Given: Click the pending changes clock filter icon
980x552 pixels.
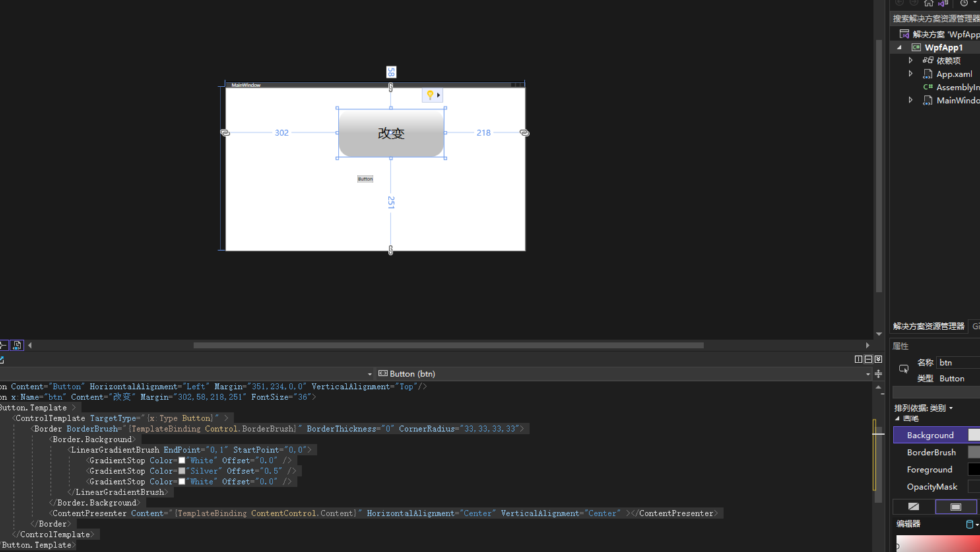Looking at the screenshot, I should [964, 3].
